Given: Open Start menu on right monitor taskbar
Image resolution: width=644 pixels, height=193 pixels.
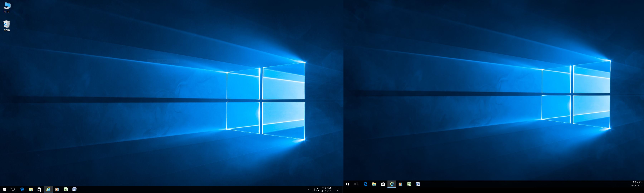Looking at the screenshot, I should tap(348, 184).
